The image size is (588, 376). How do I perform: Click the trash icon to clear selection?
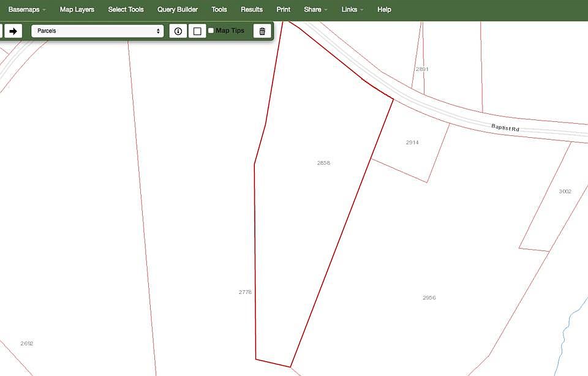pos(262,31)
